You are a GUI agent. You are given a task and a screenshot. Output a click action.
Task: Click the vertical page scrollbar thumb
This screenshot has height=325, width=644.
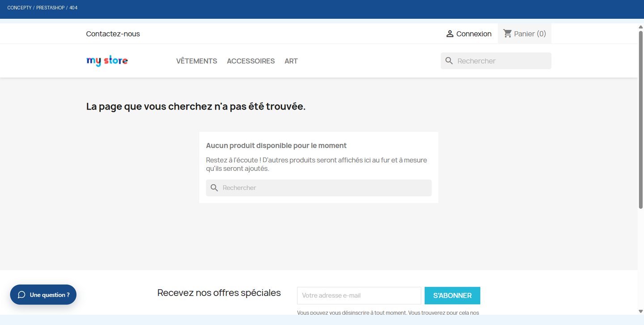click(641, 120)
